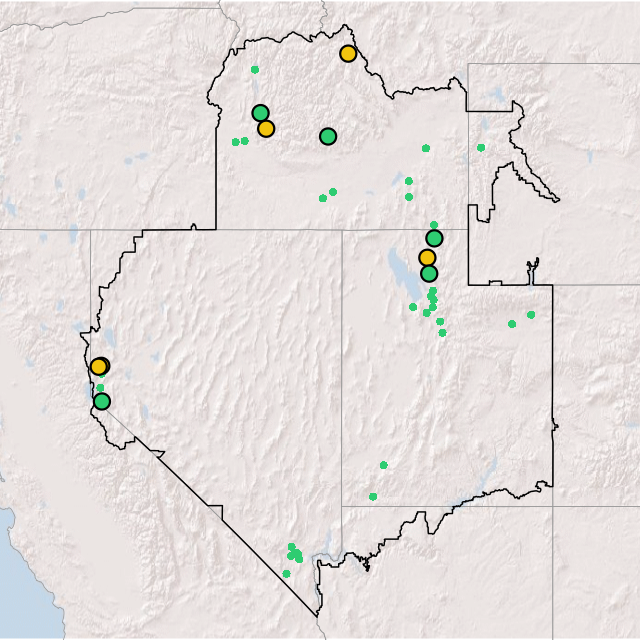Select the westernmost small green dot in Idaho
This screenshot has height=640, width=640.
pos(236,142)
